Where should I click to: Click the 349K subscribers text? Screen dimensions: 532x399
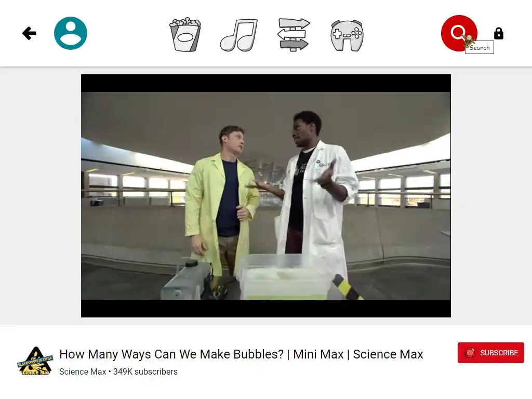coord(145,372)
